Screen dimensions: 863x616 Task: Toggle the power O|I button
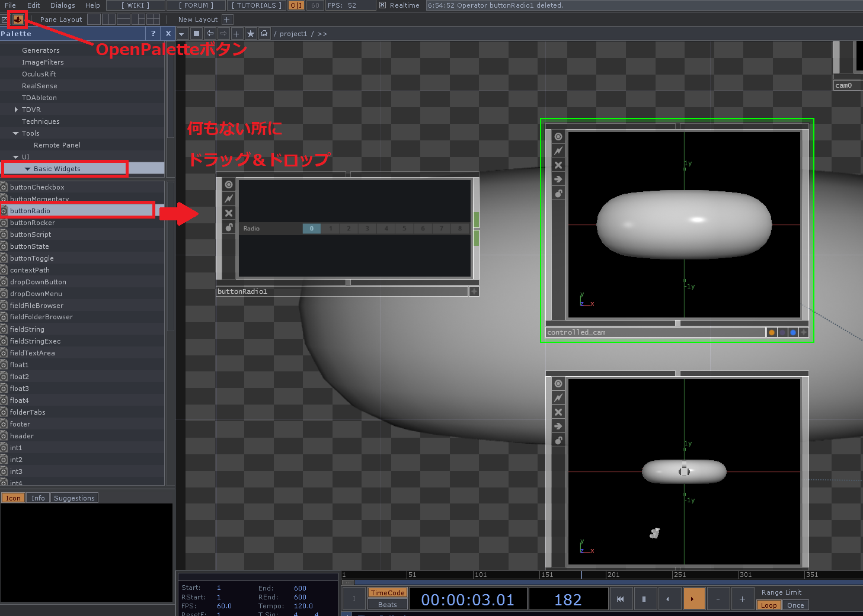(x=296, y=5)
